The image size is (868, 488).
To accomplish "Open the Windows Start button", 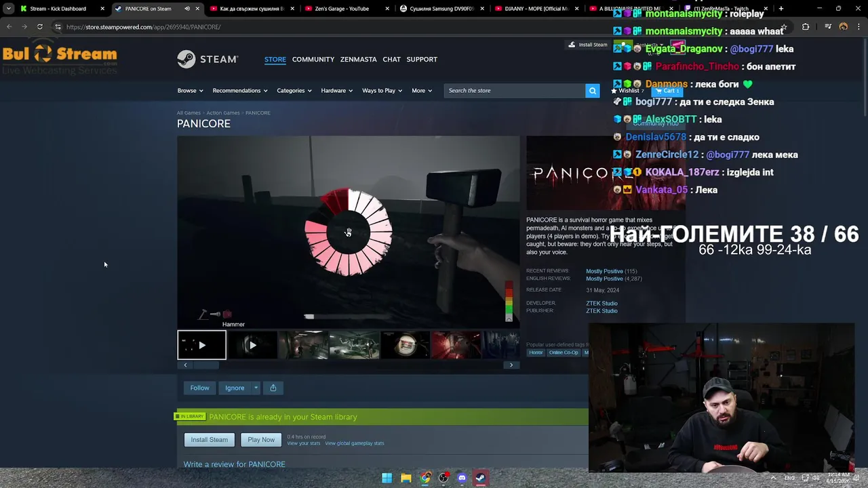I will coord(387,478).
